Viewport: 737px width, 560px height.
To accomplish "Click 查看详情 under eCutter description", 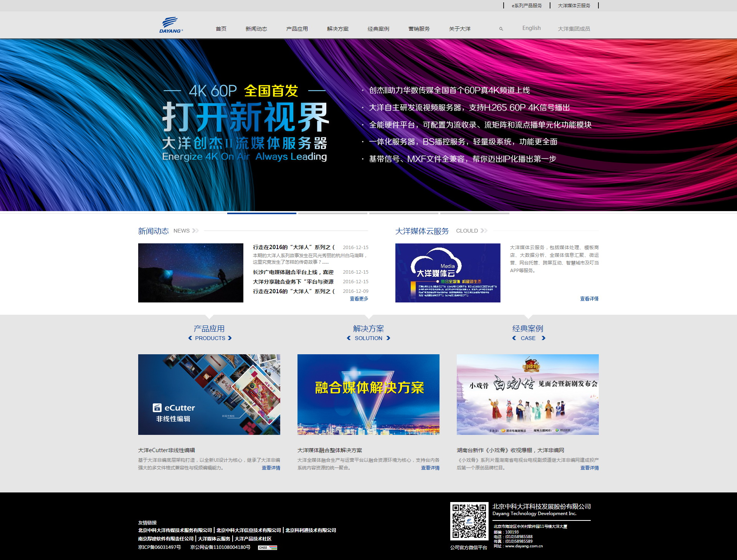I will (271, 468).
